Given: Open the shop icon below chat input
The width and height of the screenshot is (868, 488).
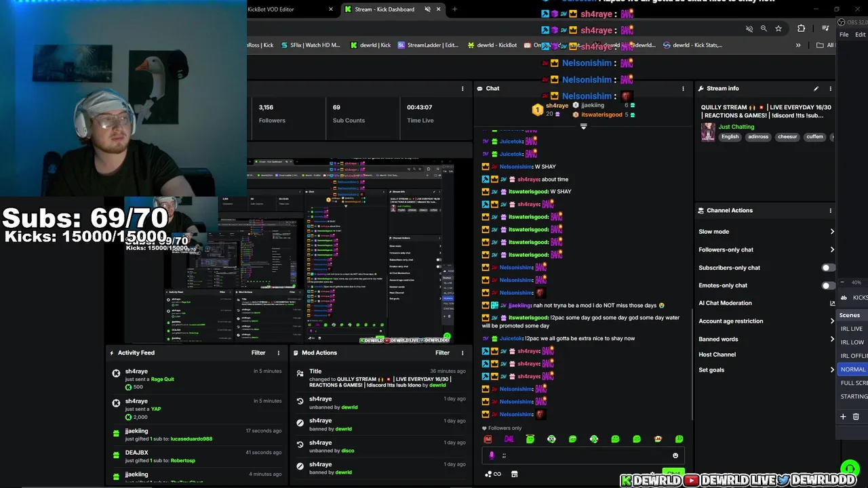Looking at the screenshot, I should pos(514,474).
